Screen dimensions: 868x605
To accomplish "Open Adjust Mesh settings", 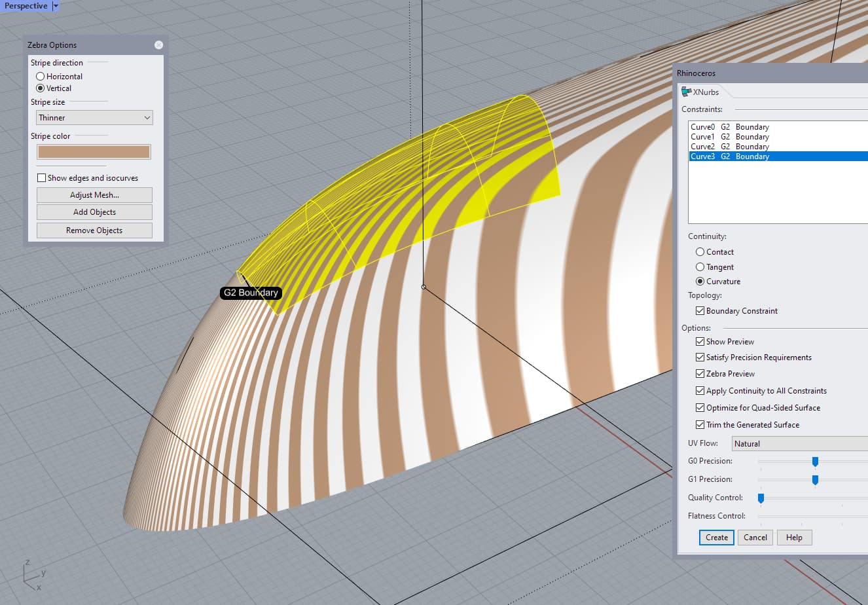I will click(94, 195).
